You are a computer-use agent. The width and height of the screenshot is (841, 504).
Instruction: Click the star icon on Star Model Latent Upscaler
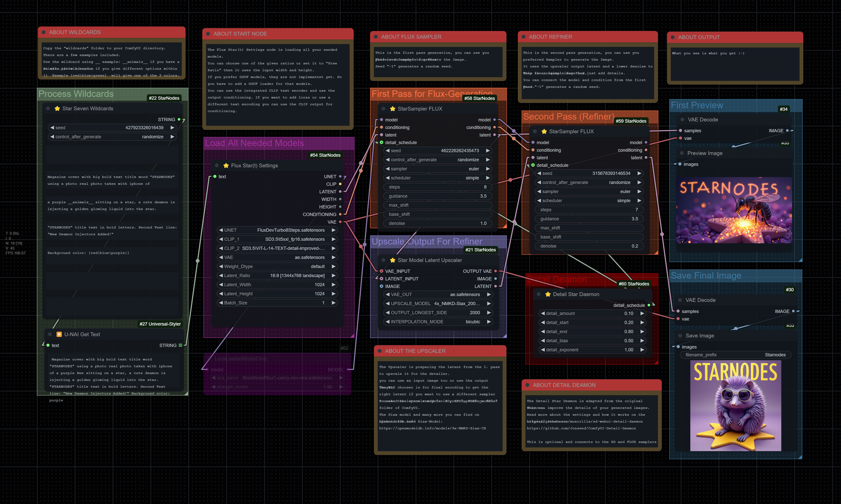pos(393,260)
